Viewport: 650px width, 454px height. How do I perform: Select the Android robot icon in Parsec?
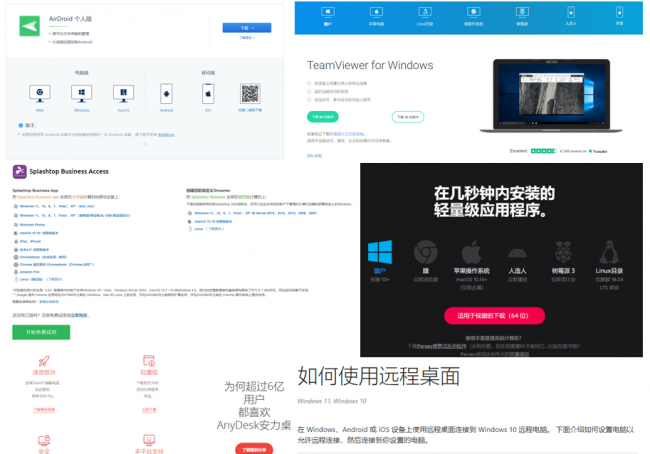pyautogui.click(x=517, y=252)
